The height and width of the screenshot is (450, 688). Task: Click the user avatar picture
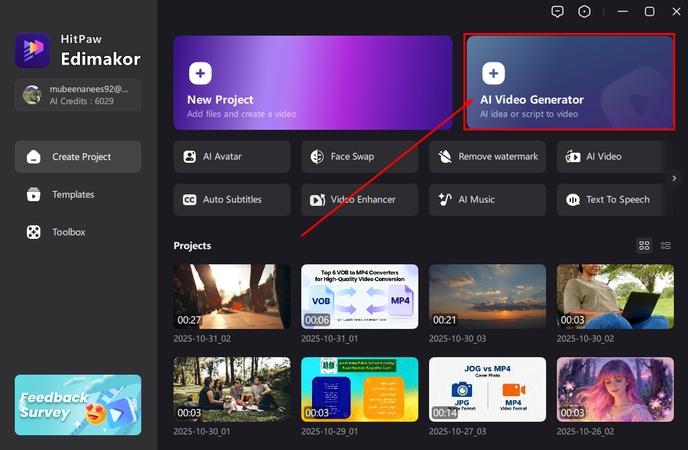[32, 95]
